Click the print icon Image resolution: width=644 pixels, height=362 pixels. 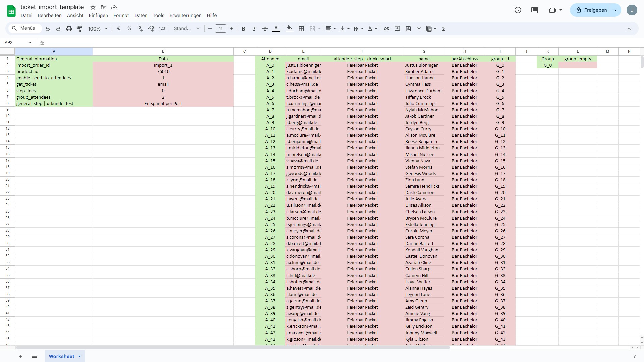[x=69, y=29]
